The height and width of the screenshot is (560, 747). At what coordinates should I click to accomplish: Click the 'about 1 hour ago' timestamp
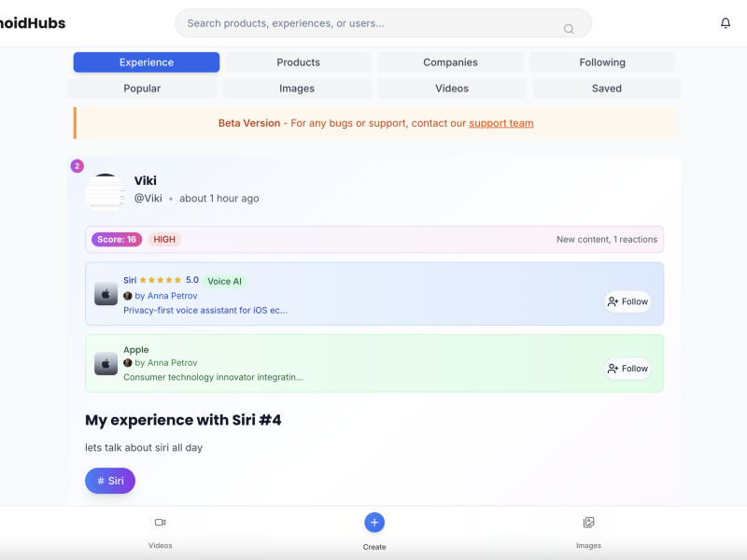219,199
